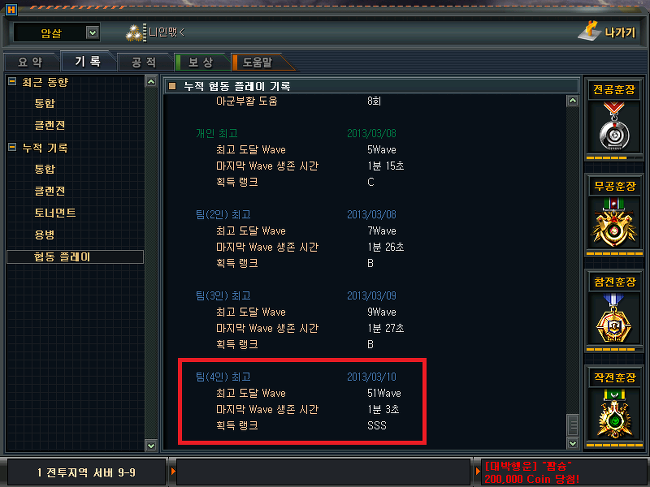The height and width of the screenshot is (487, 650).
Task: Click the 무공훈장 medal icon
Action: coord(614,223)
